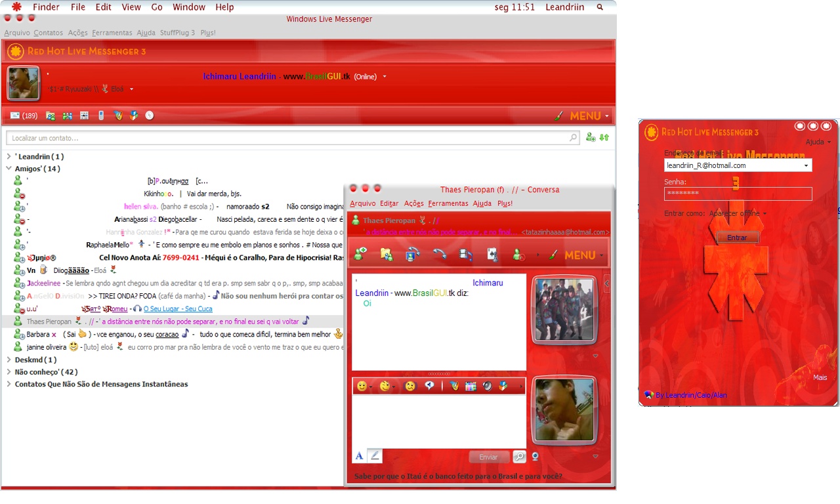Open contact picture options arrow in conversation
This screenshot has width=840, height=504.
point(595,356)
